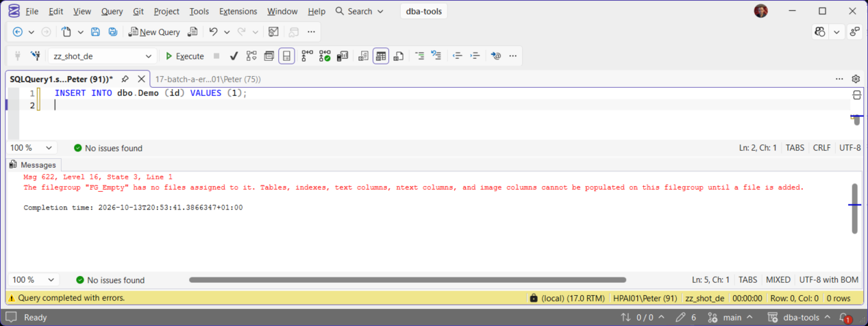This screenshot has width=868, height=326.
Task: Select Results to Text mode
Action: click(364, 56)
